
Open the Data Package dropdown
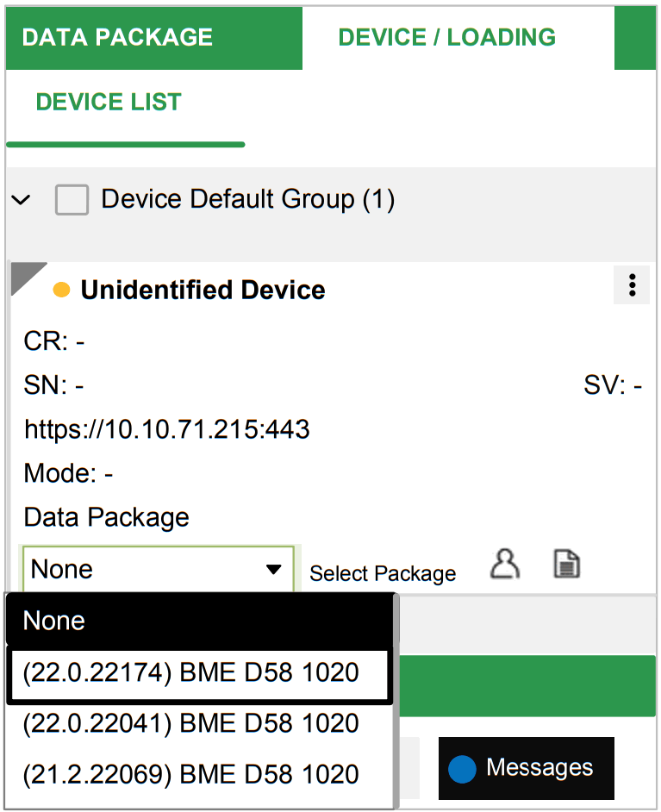tap(274, 569)
